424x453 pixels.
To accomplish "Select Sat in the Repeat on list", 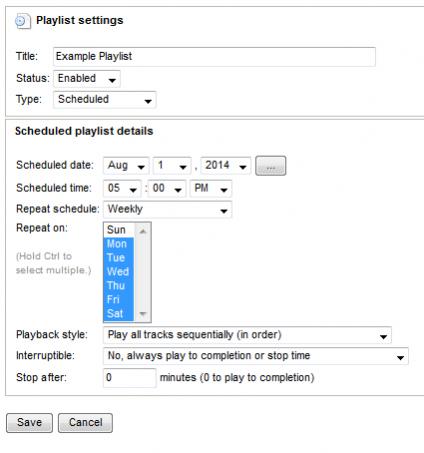I will (x=119, y=314).
